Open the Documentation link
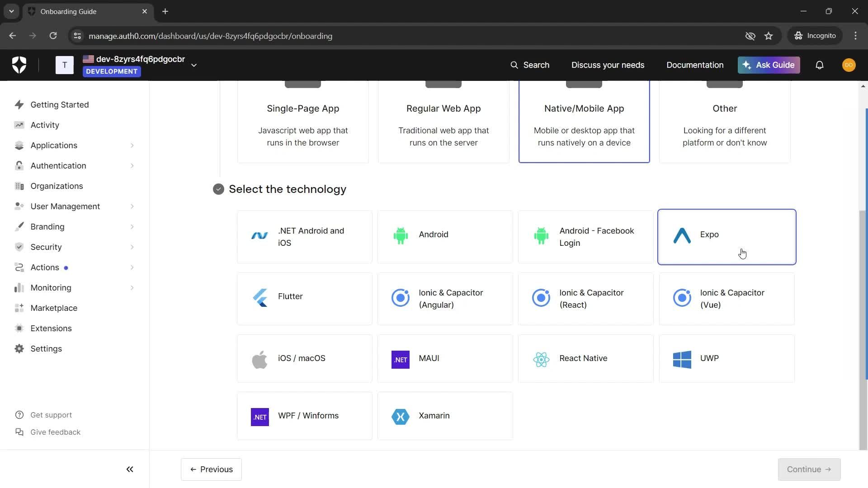This screenshot has width=868, height=488. coord(695,65)
